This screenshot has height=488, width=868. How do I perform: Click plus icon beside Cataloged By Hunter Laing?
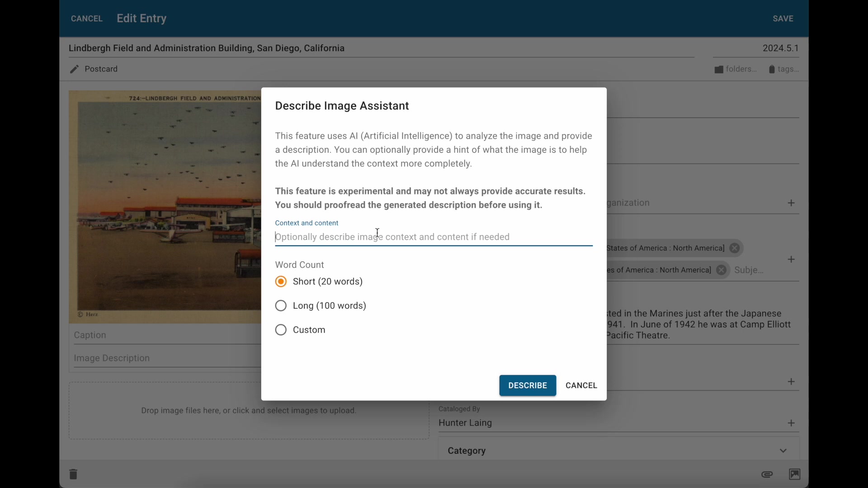coord(791,423)
